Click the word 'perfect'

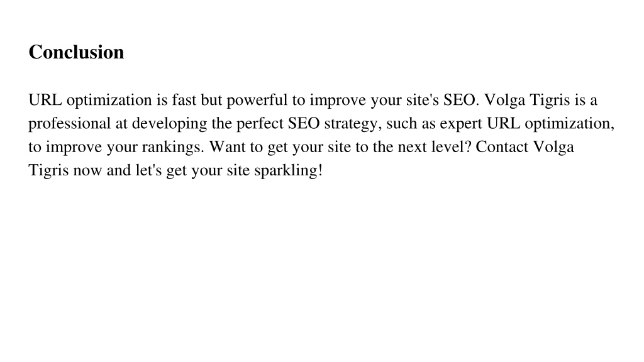coord(260,124)
